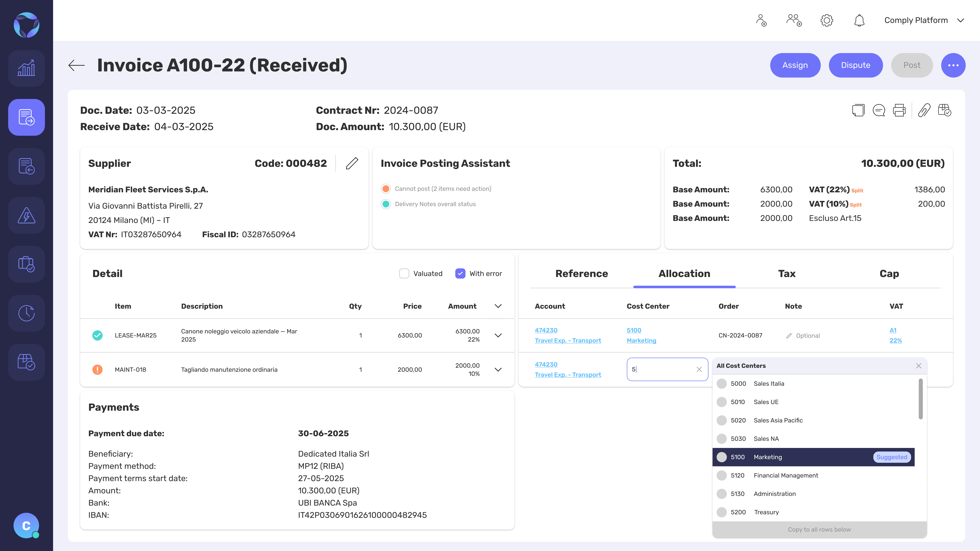The height and width of the screenshot is (551, 980).
Task: Click the copy document icon
Action: click(858, 110)
